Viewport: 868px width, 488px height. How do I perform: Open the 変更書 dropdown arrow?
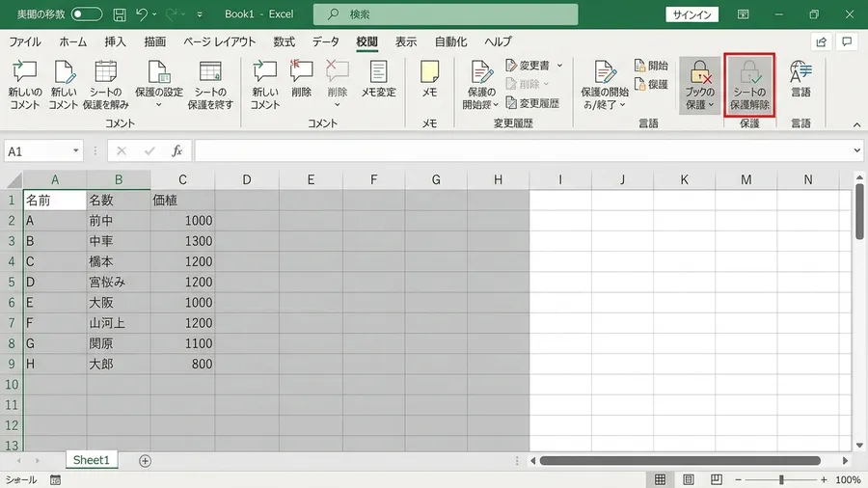559,66
